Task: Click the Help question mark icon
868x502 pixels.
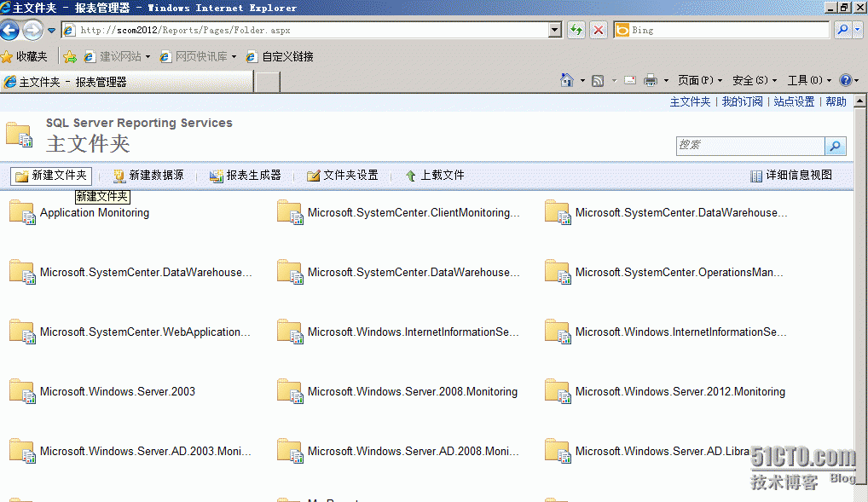Action: pyautogui.click(x=845, y=81)
